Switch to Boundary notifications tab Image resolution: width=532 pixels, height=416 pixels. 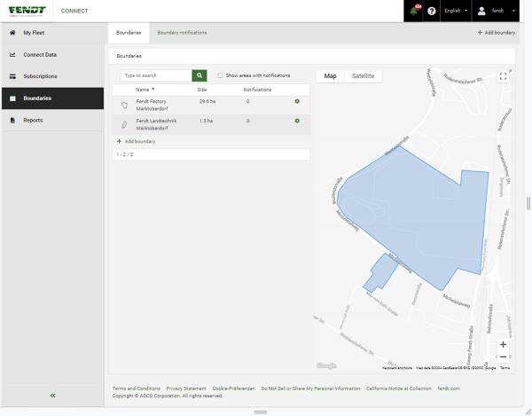(x=183, y=32)
